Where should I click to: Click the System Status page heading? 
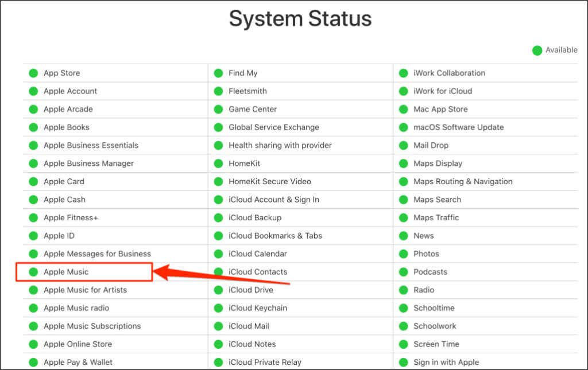[300, 18]
